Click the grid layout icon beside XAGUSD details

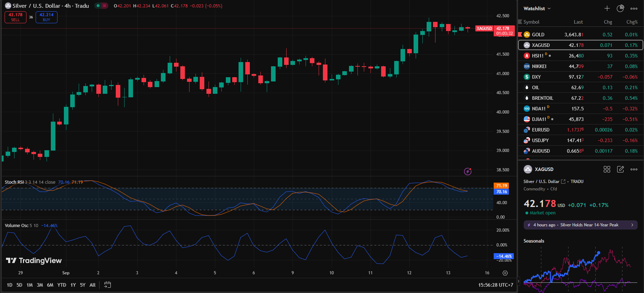[x=607, y=169]
